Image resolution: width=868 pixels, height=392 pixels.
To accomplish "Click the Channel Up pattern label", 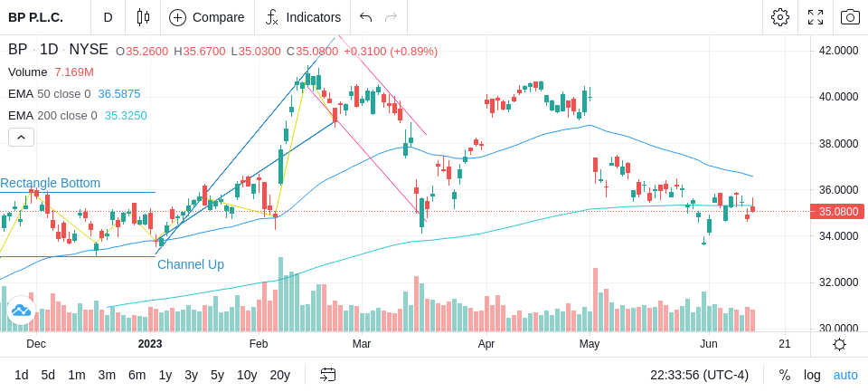I will [191, 264].
